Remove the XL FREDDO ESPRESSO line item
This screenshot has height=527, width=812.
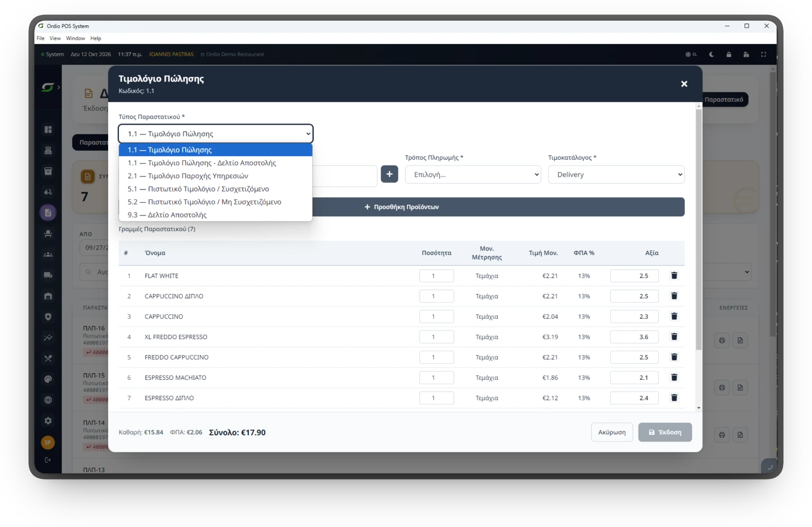coord(674,337)
